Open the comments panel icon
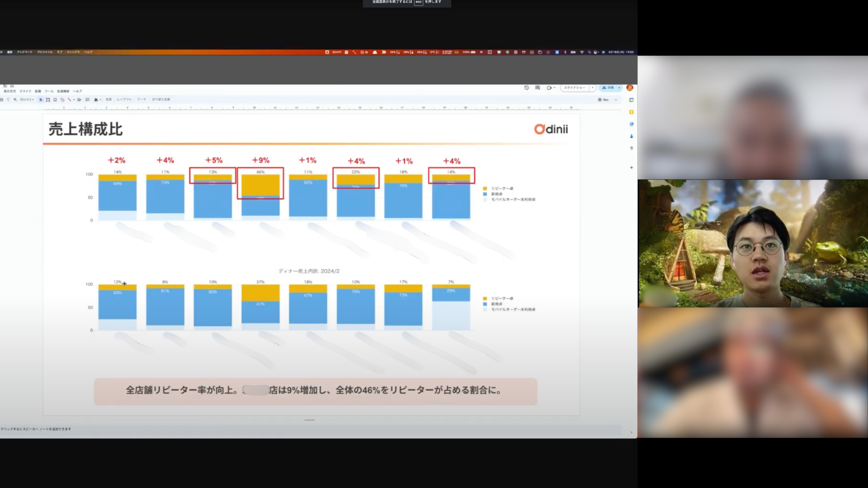The image size is (868, 488). (537, 88)
